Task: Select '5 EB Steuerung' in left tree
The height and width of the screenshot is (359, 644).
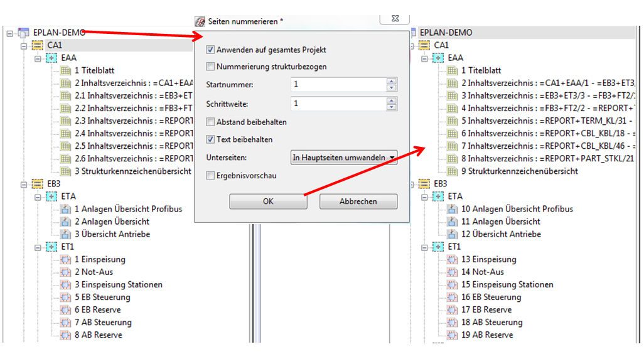Action: [x=102, y=297]
